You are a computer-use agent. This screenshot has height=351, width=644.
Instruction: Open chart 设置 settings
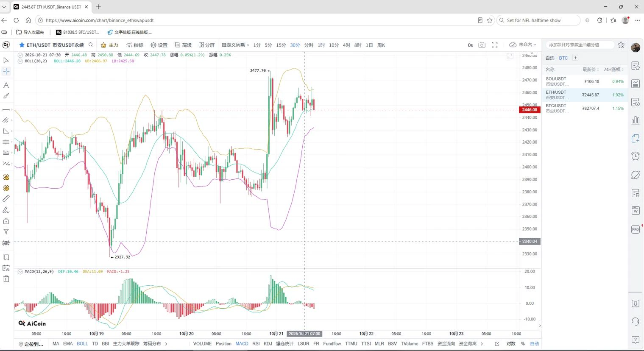pyautogui.click(x=159, y=45)
